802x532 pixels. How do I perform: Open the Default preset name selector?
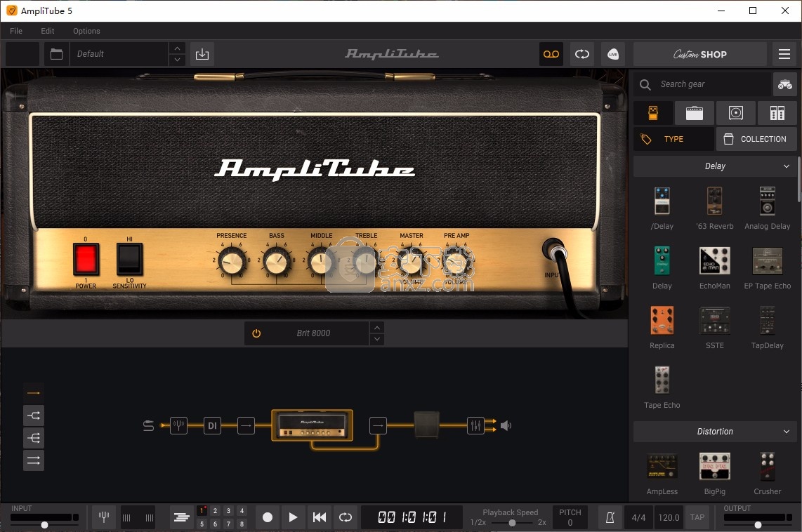[x=119, y=53]
